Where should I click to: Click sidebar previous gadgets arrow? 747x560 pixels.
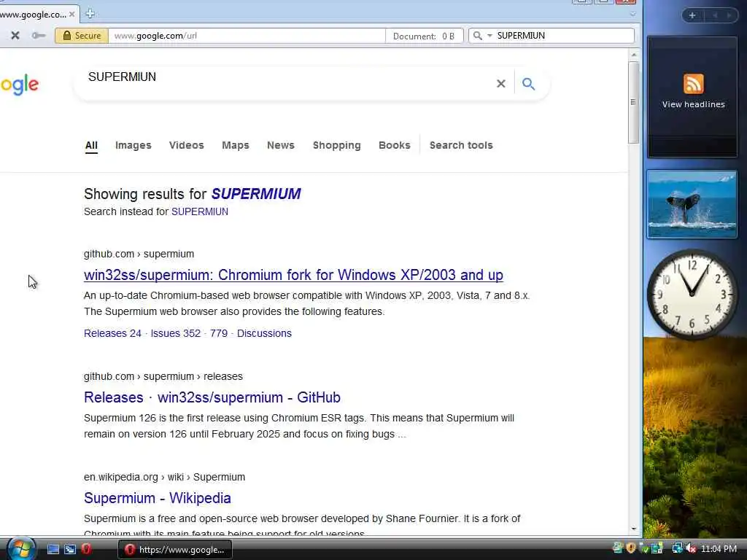point(715,15)
